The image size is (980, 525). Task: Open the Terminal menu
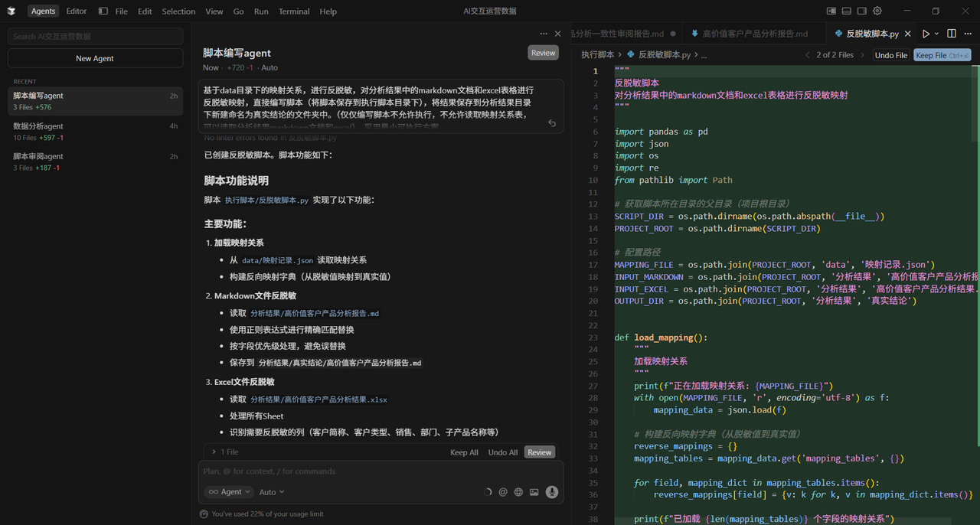tap(294, 11)
